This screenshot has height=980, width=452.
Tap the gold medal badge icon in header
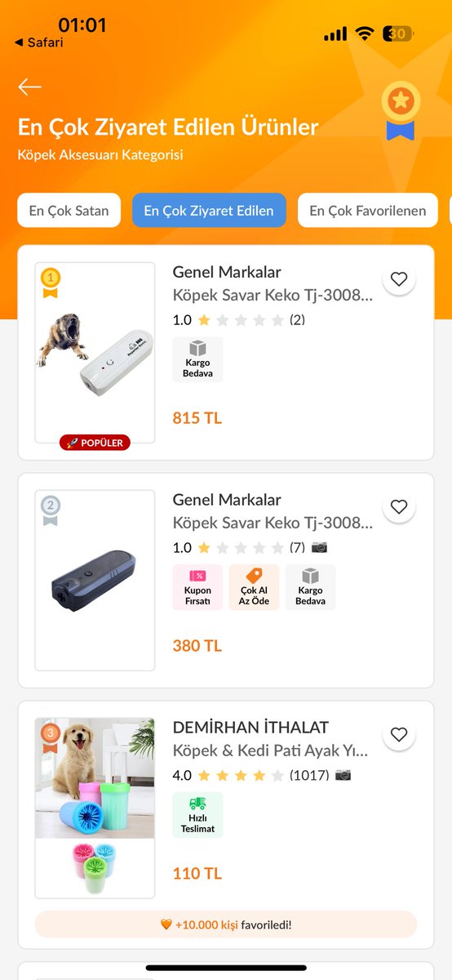[401, 111]
